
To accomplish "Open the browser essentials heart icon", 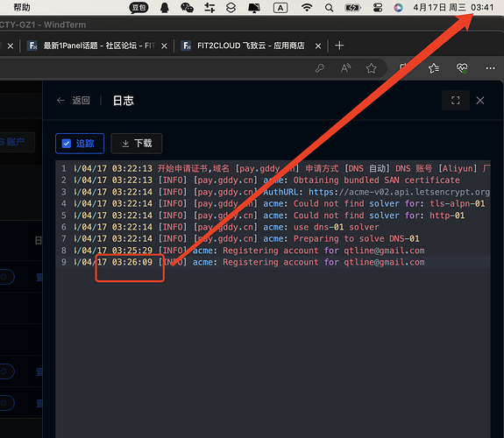I will pos(462,68).
